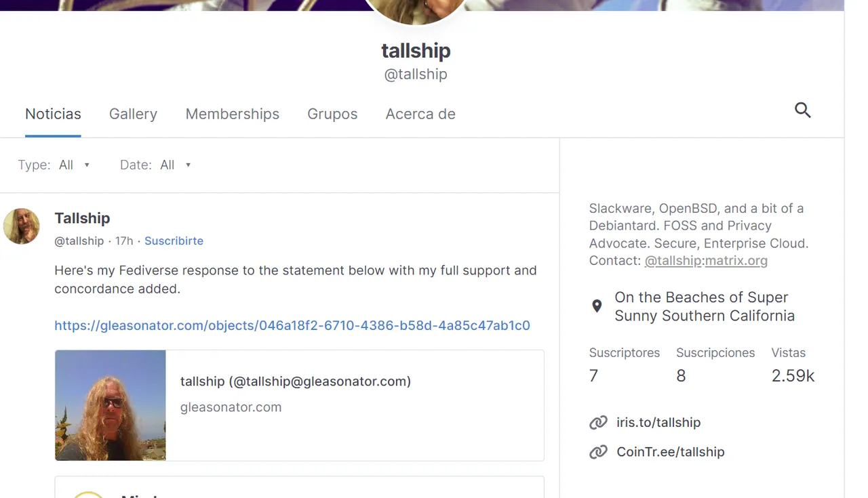Click the search magnifier icon
Screen dimensions: 868x498
pos(803,110)
